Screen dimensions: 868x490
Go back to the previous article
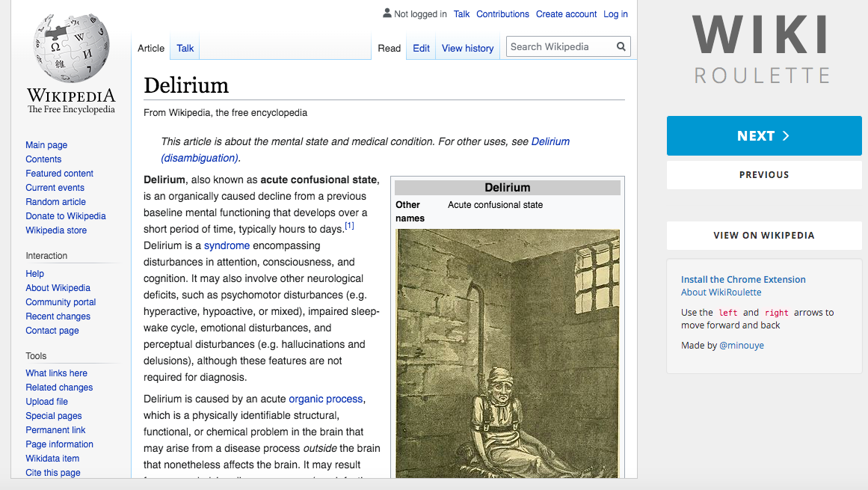point(763,174)
